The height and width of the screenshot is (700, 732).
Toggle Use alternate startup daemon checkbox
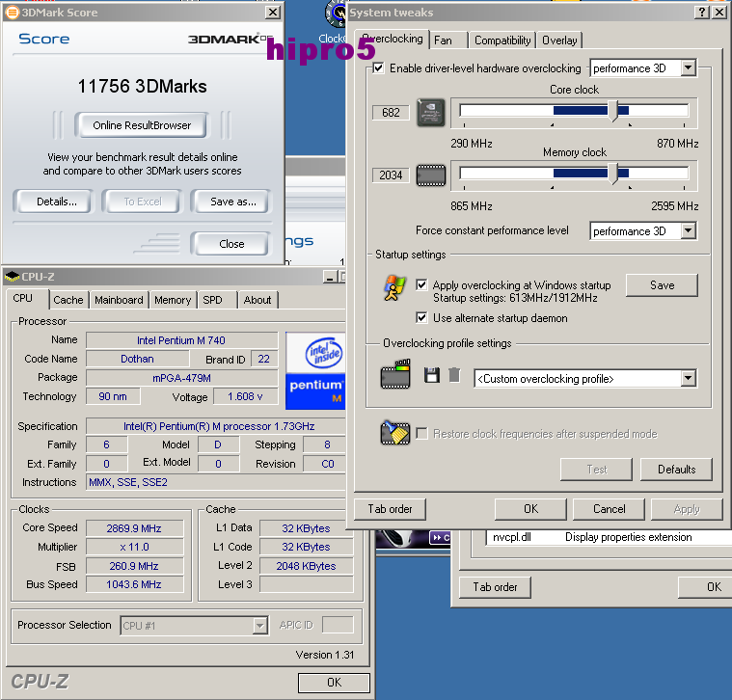[x=421, y=318]
